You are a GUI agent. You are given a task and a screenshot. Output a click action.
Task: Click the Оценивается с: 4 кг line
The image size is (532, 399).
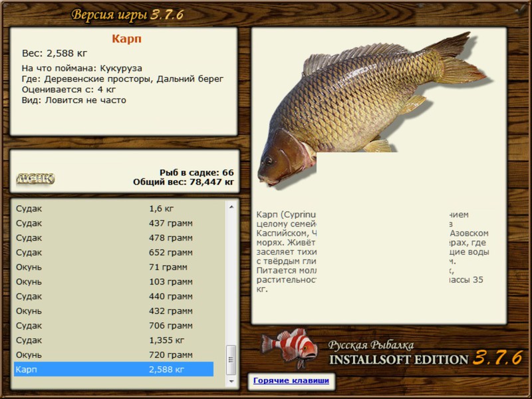[68, 90]
